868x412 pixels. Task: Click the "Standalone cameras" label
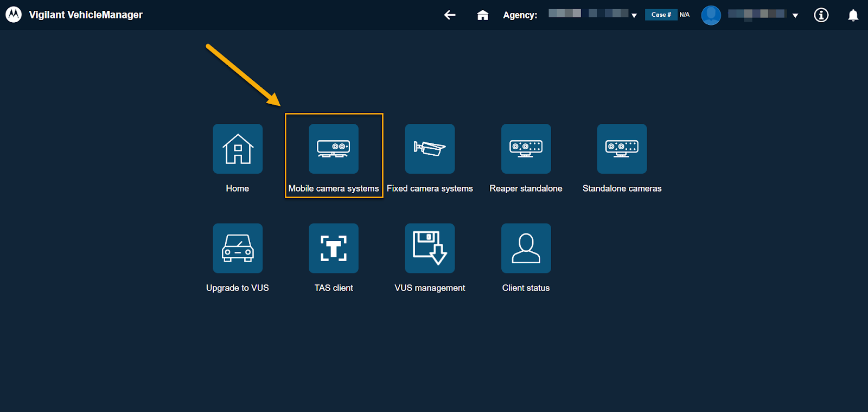(622, 188)
